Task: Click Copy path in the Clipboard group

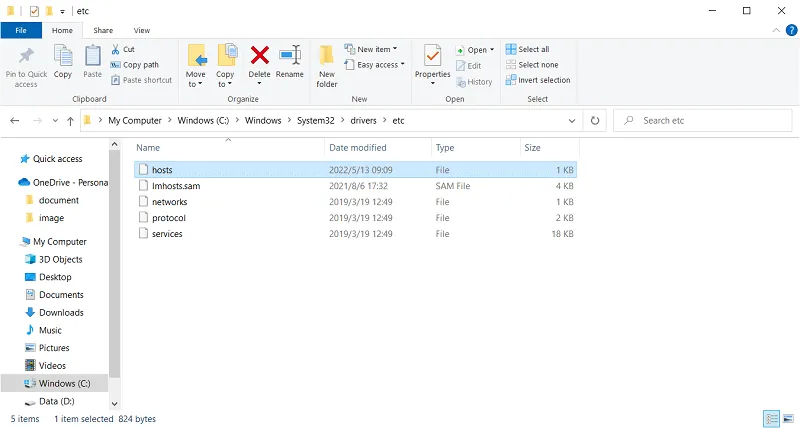Action: (139, 65)
